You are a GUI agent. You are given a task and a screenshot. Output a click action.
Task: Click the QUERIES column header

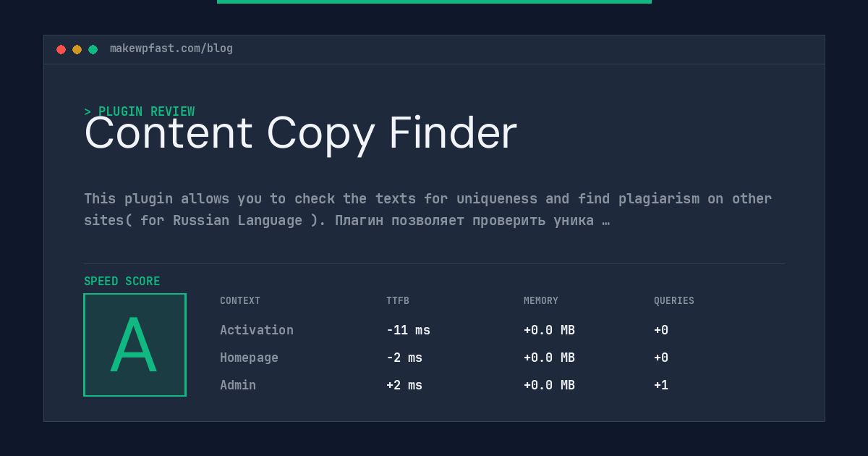point(674,301)
